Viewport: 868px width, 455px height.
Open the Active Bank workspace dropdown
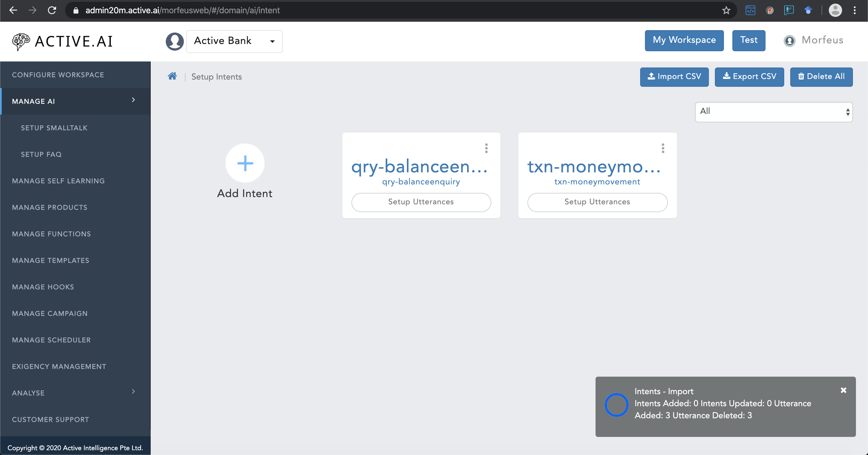click(234, 41)
